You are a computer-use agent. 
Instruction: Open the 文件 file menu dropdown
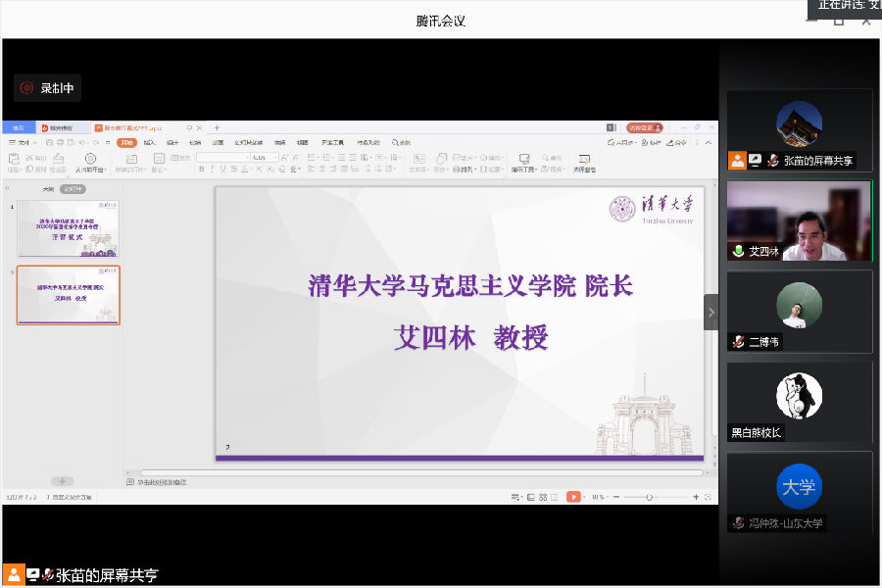pyautogui.click(x=24, y=143)
